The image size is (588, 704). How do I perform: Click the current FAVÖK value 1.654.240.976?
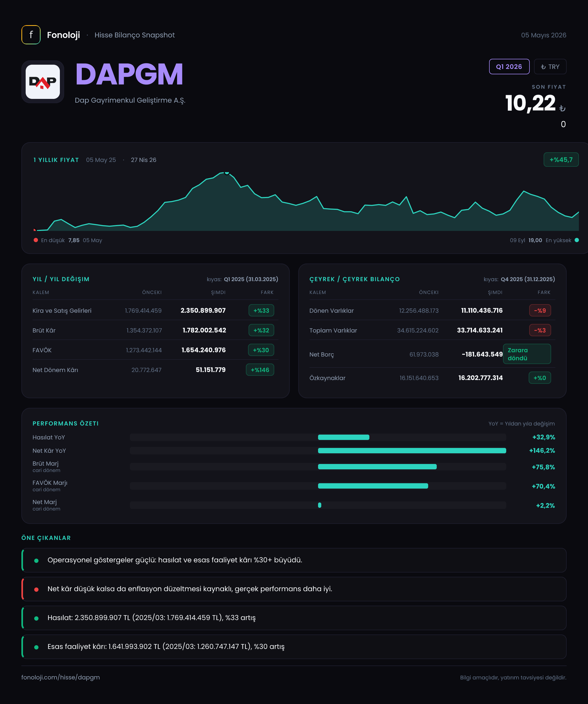pos(203,350)
